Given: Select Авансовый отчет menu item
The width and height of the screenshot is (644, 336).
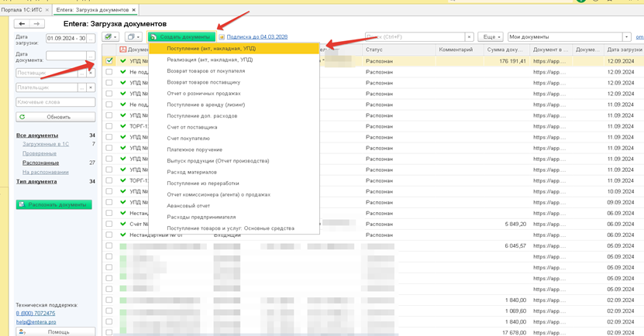Looking at the screenshot, I should 234,206.
